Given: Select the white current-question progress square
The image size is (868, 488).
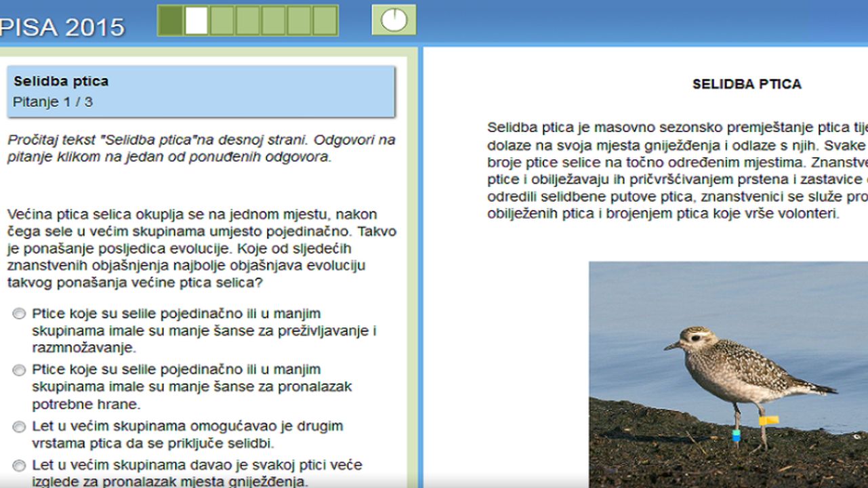Looking at the screenshot, I should tap(197, 20).
